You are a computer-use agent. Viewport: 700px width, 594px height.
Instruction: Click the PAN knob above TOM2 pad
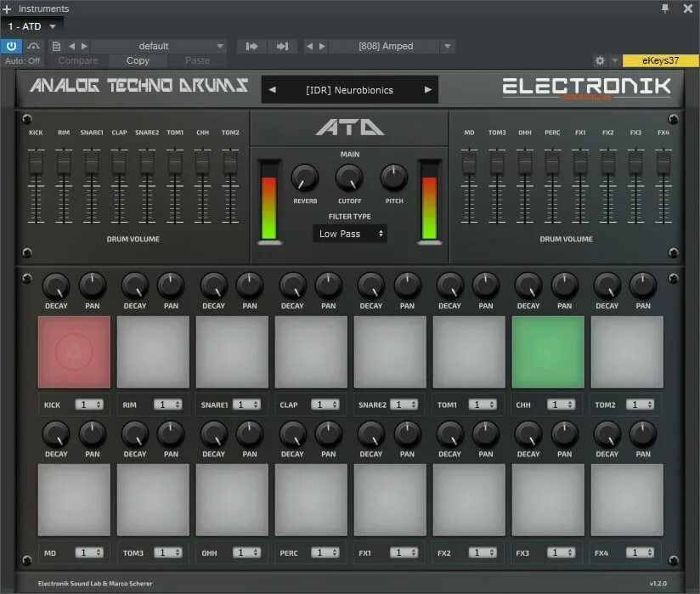pyautogui.click(x=643, y=286)
